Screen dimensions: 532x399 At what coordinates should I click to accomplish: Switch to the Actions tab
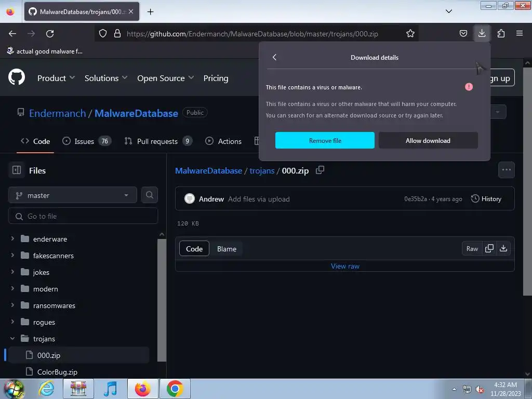point(223,141)
